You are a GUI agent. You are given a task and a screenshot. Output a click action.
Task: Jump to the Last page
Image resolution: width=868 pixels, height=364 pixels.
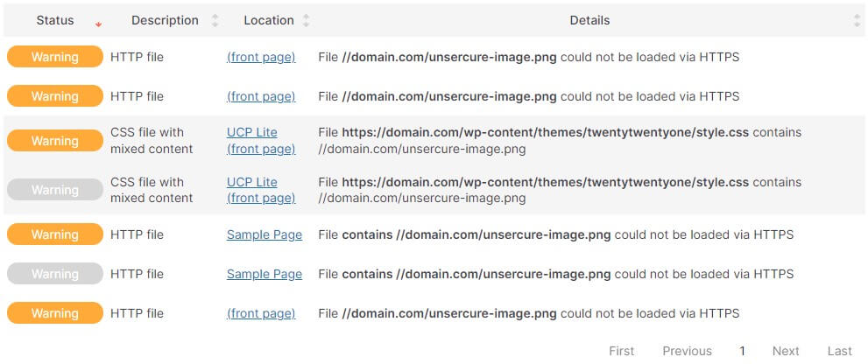(x=839, y=351)
